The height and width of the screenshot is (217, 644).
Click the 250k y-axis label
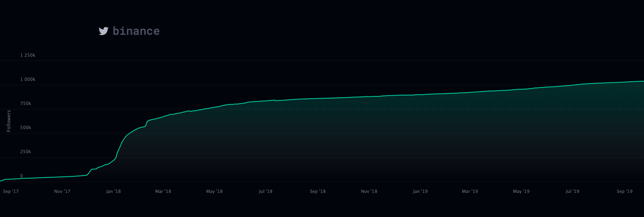coord(25,152)
